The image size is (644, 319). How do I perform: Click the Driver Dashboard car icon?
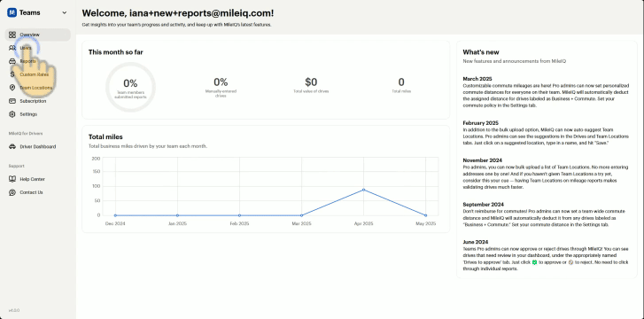coord(12,146)
